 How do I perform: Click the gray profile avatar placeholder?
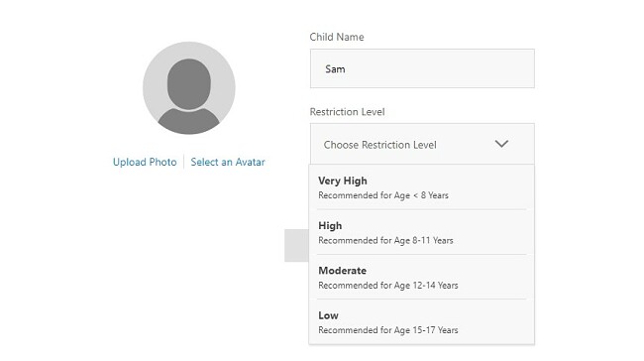189,87
